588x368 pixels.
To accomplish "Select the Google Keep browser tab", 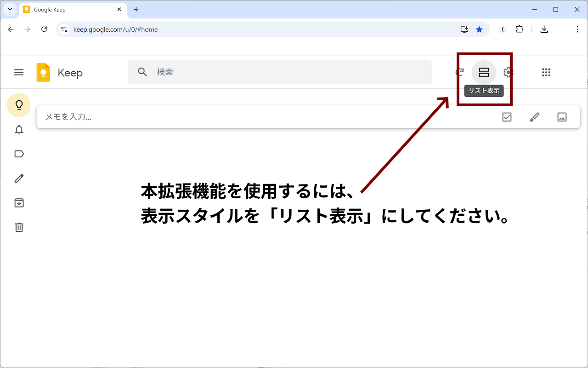I will coord(69,10).
